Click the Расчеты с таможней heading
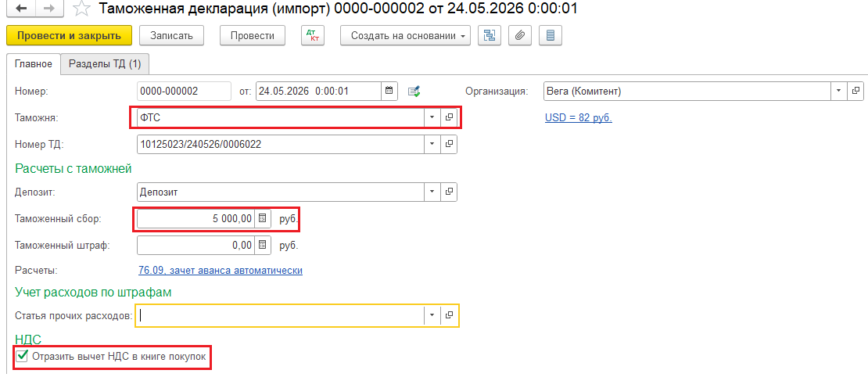868x388 pixels. (73, 167)
